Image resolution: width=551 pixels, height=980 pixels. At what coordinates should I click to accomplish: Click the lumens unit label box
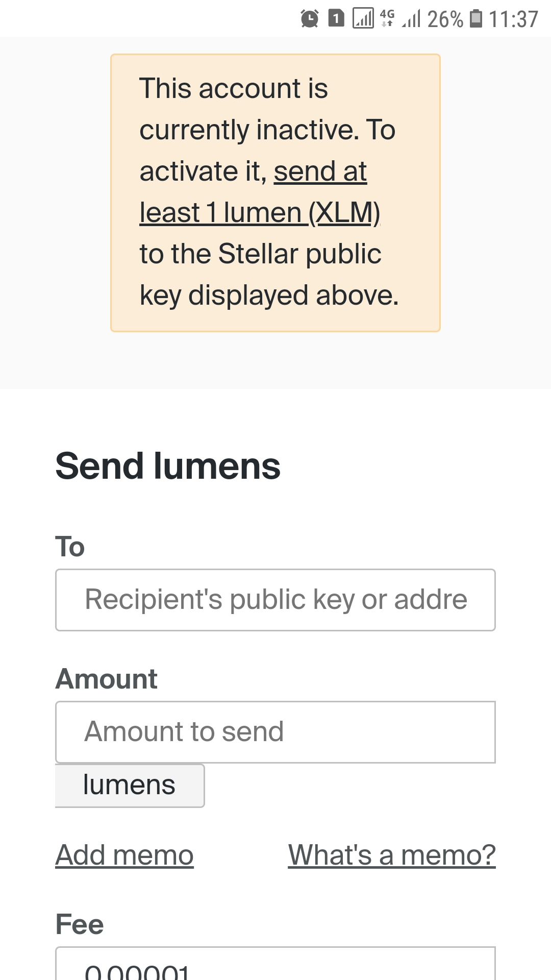130,785
